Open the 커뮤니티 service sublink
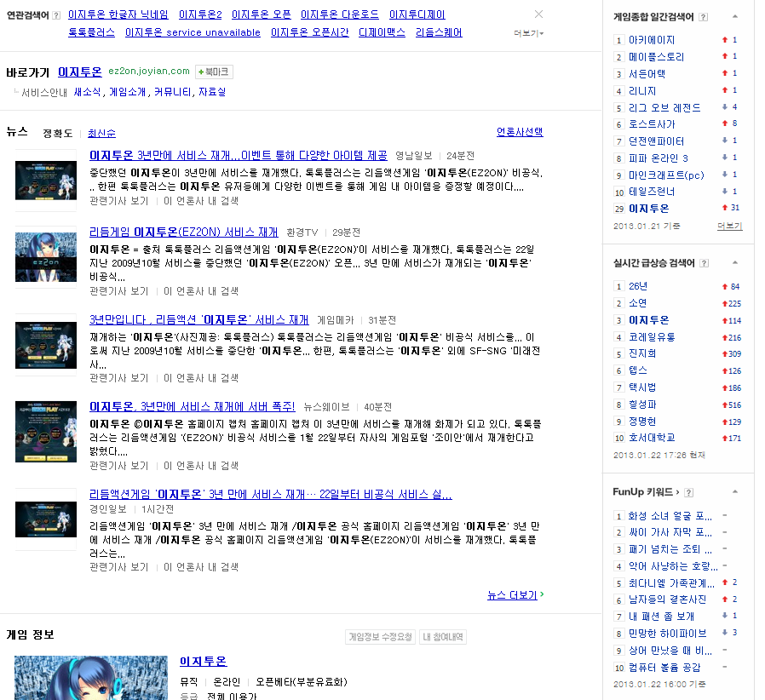 [x=172, y=92]
